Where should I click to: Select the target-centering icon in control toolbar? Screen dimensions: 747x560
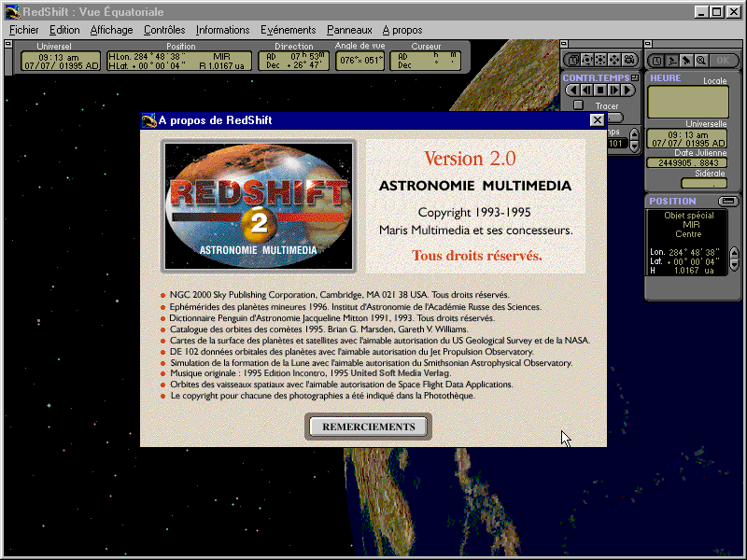click(587, 60)
